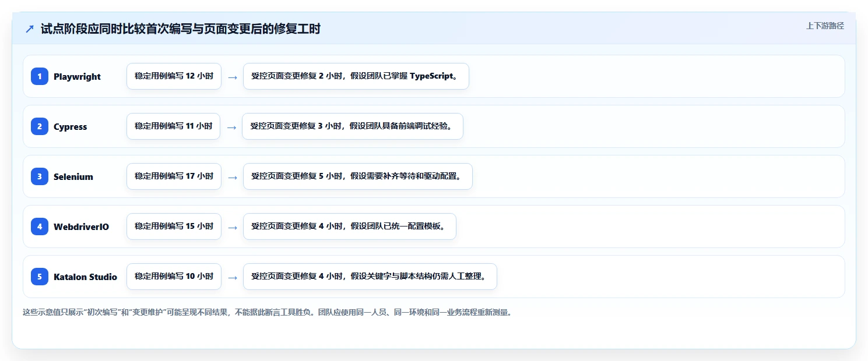This screenshot has height=361, width=868.
Task: Select the Katalon Studio row label
Action: tap(85, 277)
